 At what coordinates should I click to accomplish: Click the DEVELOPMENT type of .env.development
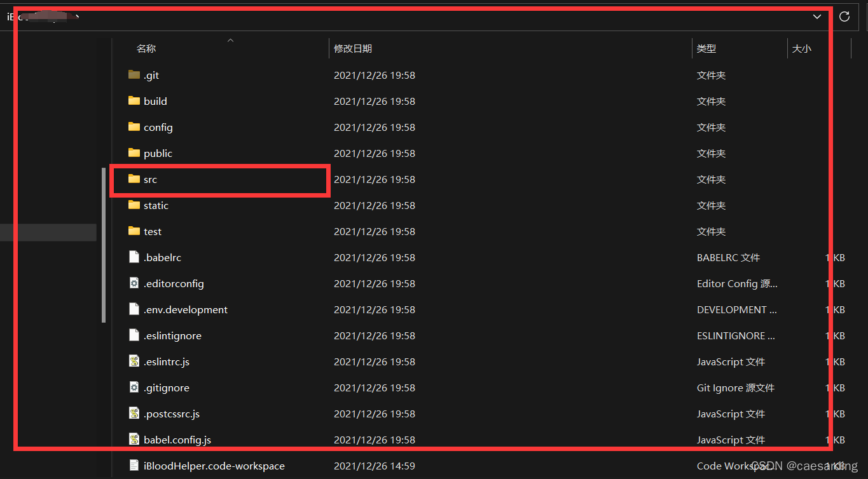click(x=737, y=309)
